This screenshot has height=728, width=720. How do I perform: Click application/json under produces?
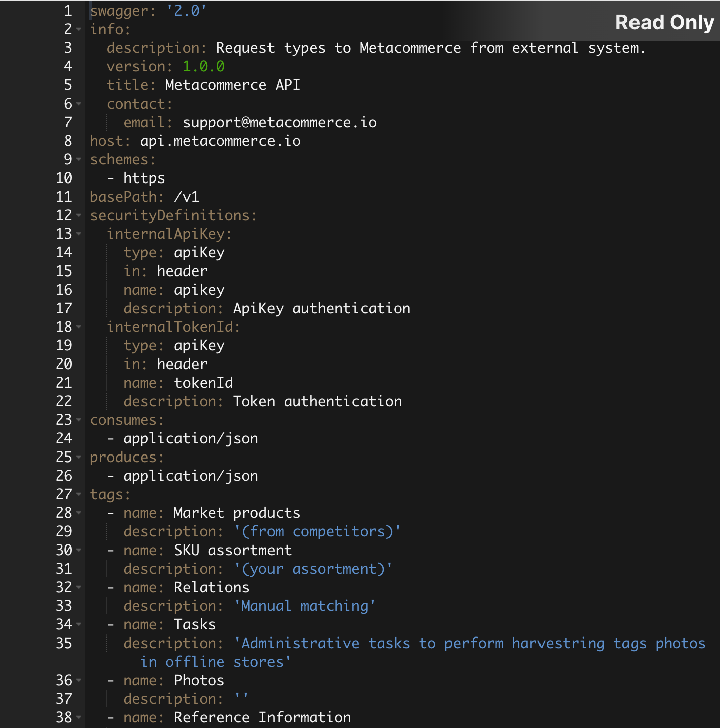click(191, 476)
